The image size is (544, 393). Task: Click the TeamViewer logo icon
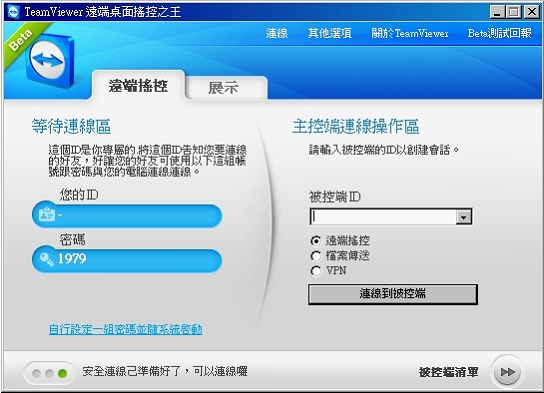click(49, 61)
